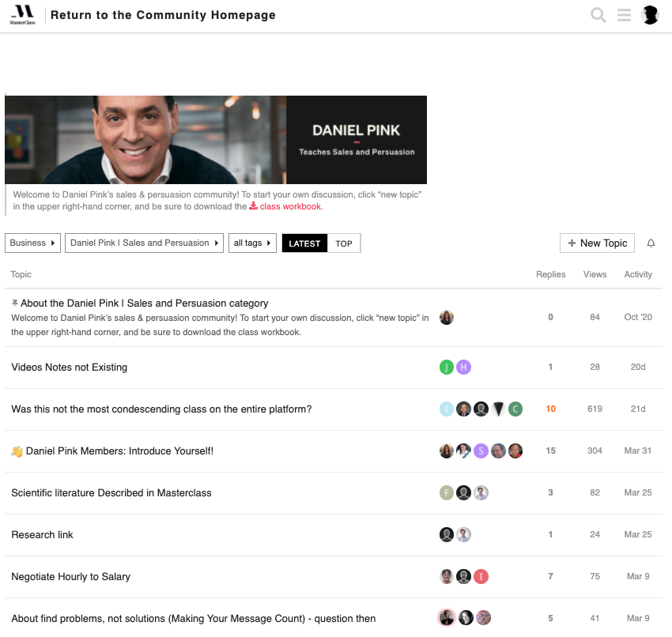Click first avatar on Research link row

click(446, 534)
